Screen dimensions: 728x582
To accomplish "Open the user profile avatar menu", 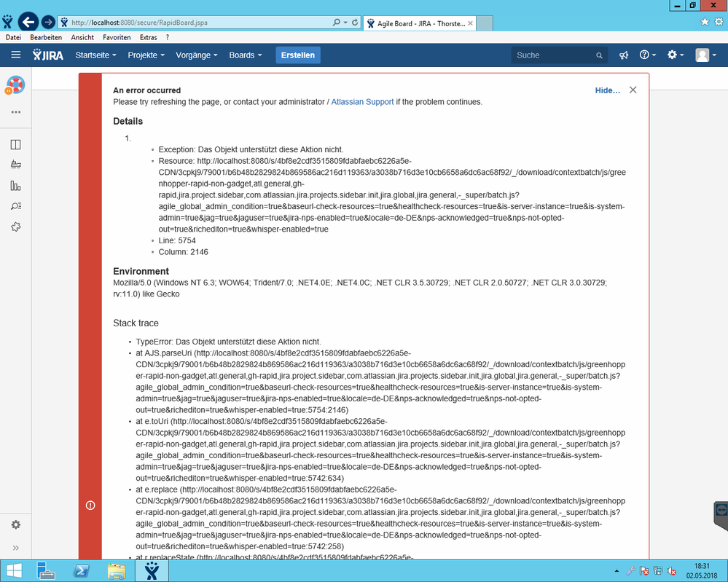I will [x=705, y=55].
